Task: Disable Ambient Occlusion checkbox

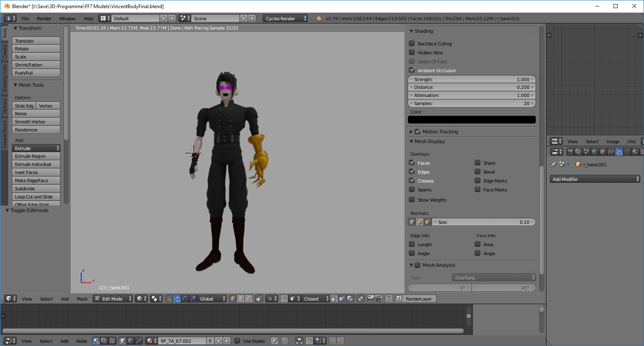Action: pos(412,70)
